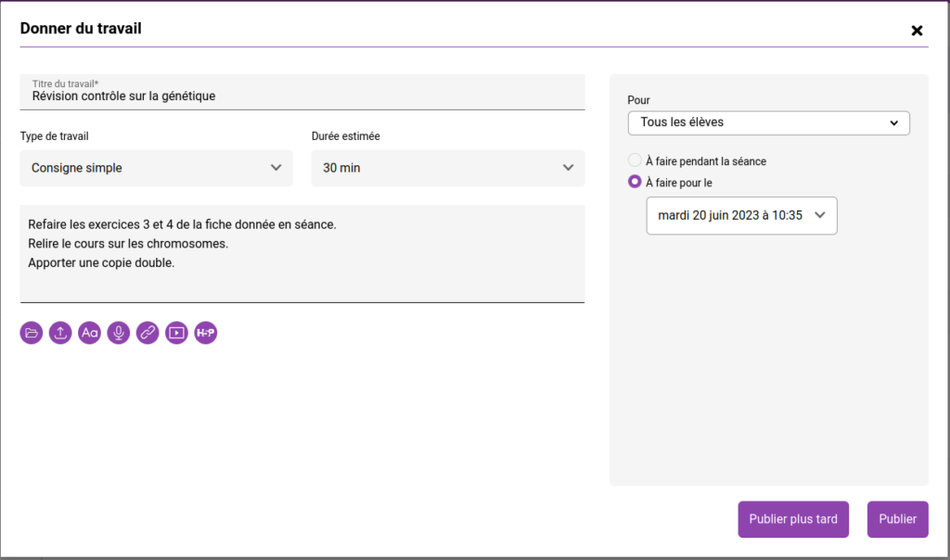
Task: Click the 'Pour' label above the recipients
Action: coord(638,100)
